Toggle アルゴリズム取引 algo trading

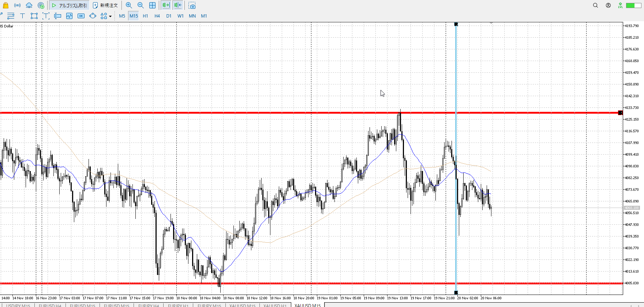pos(70,5)
